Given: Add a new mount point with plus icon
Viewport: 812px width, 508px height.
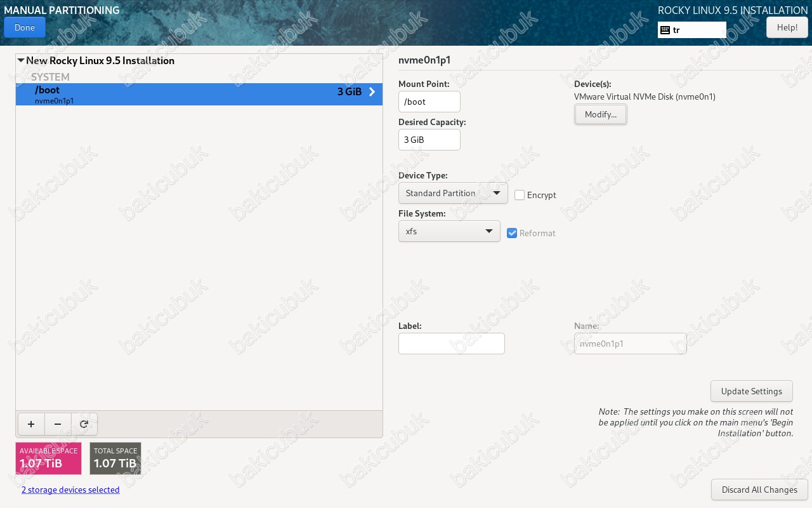Looking at the screenshot, I should [x=31, y=424].
